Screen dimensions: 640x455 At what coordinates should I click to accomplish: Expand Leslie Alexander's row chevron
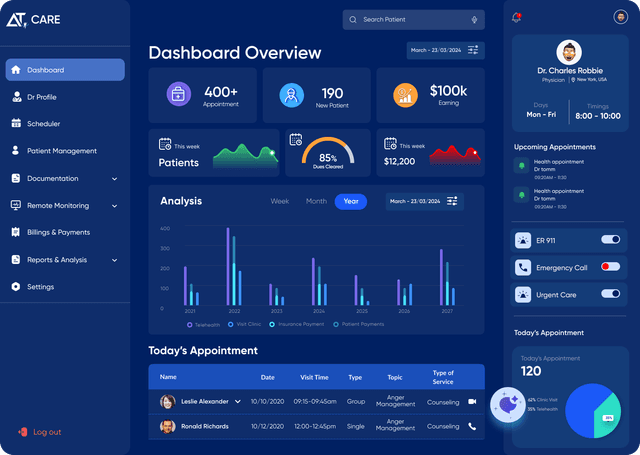(x=238, y=401)
